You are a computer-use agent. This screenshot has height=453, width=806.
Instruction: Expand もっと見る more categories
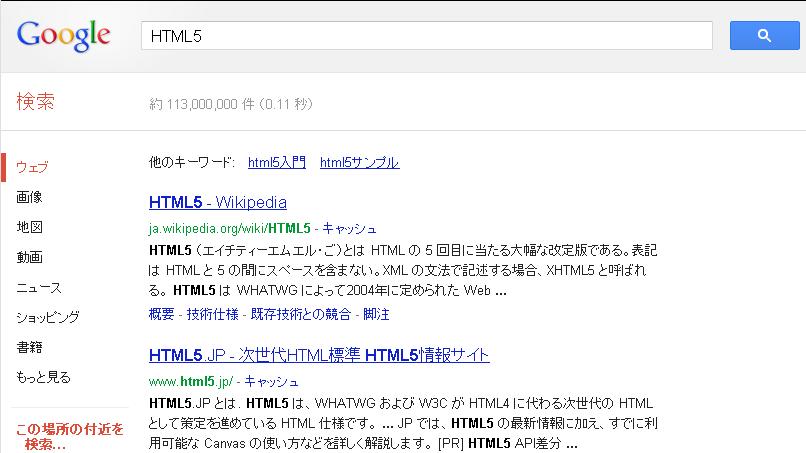tap(43, 377)
